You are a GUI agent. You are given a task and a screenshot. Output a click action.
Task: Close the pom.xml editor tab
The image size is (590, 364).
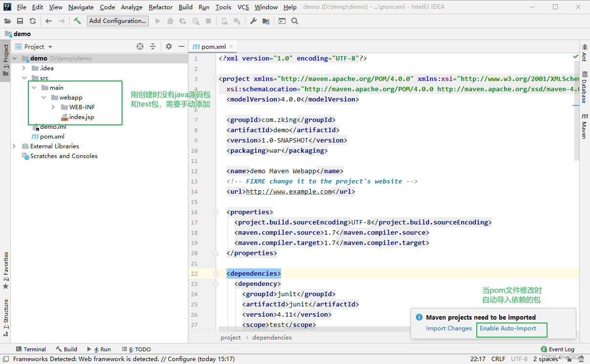click(231, 47)
